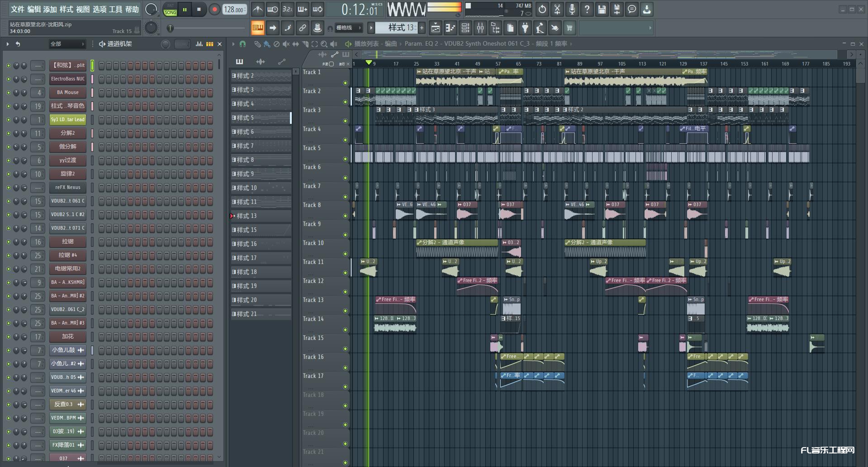Screen dimensions: 868x467
Task: Select the pencil Draw tool in playlist
Action: [x=257, y=44]
